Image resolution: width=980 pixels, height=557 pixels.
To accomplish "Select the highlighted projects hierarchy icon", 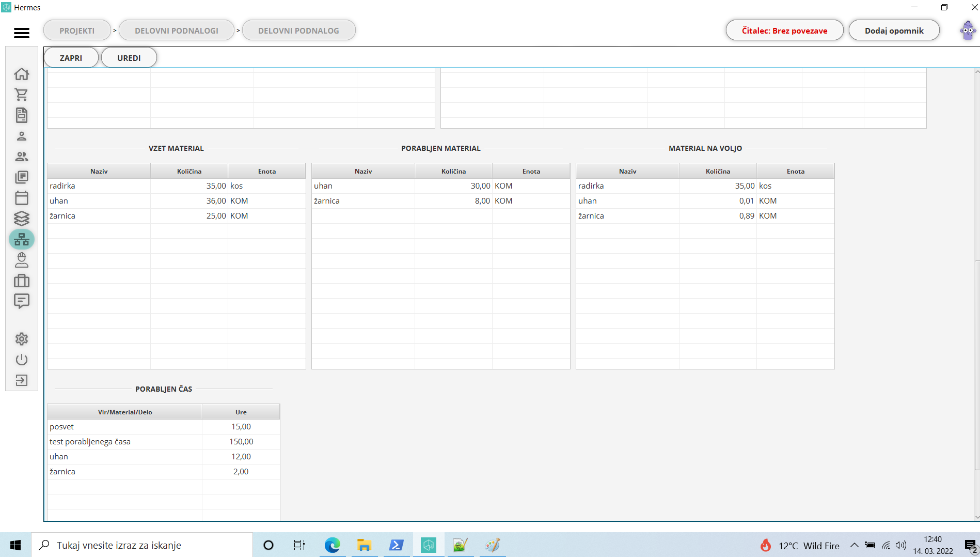I will pyautogui.click(x=21, y=239).
